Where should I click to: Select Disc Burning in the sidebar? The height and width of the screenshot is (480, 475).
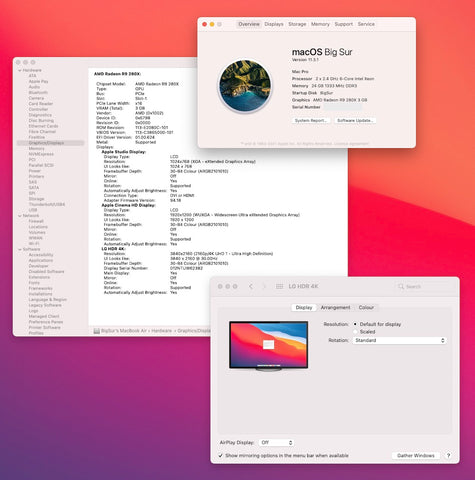(41, 120)
